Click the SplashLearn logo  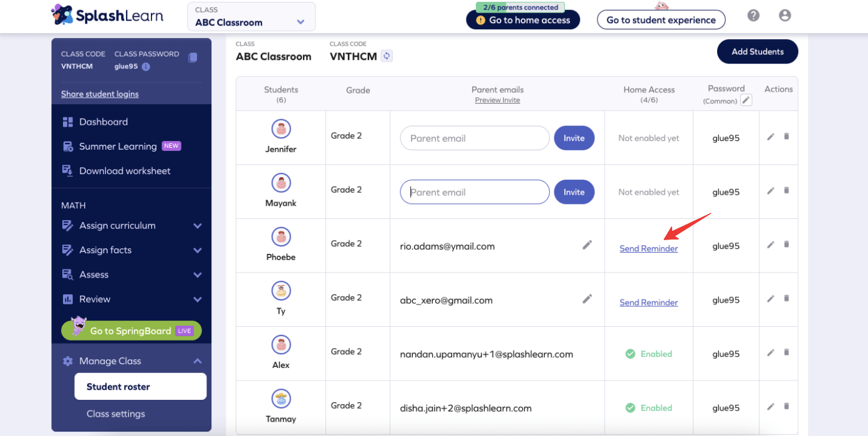[x=106, y=14]
